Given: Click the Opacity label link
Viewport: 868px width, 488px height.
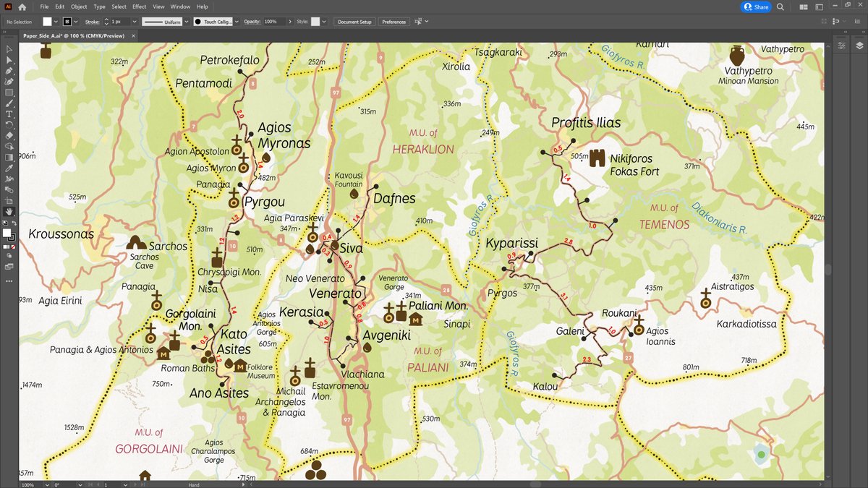Looking at the screenshot, I should tap(252, 22).
